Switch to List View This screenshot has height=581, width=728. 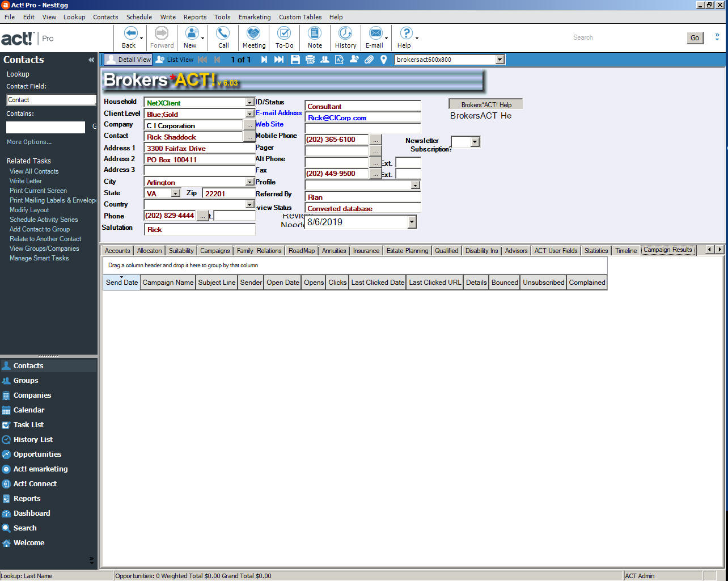pos(175,60)
